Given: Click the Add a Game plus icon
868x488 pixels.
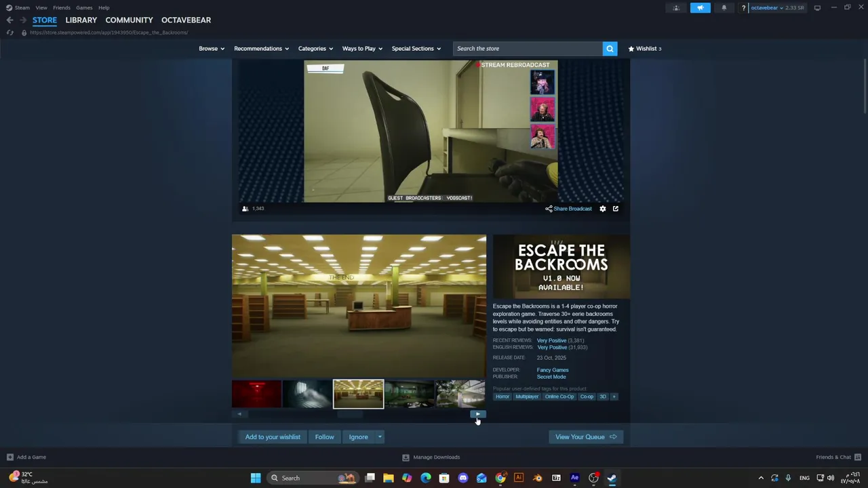Looking at the screenshot, I should 9,457.
